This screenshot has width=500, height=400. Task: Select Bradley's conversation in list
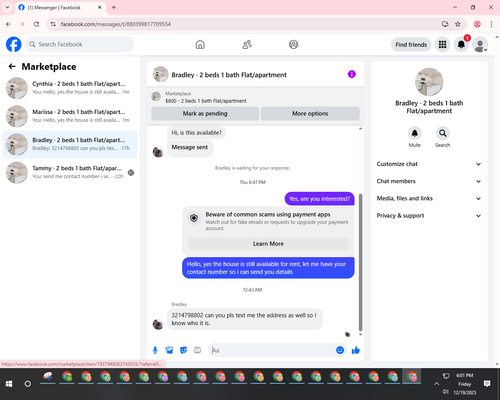point(70,144)
